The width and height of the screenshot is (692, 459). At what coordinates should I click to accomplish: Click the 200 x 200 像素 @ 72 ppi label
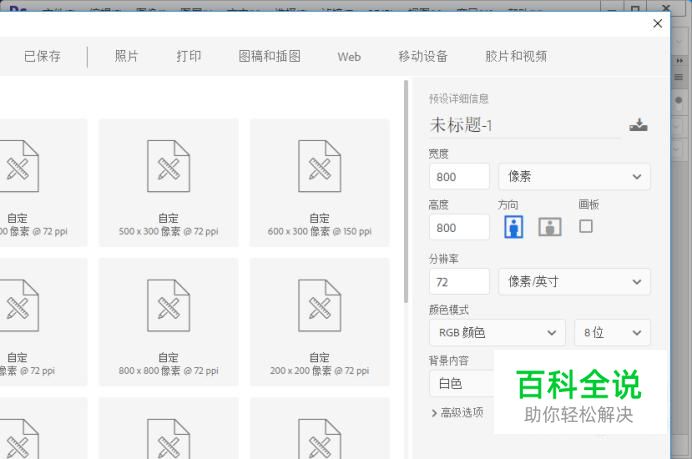coord(320,371)
